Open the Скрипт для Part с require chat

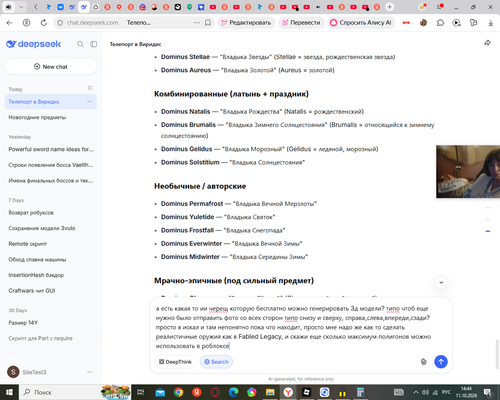tap(51, 338)
